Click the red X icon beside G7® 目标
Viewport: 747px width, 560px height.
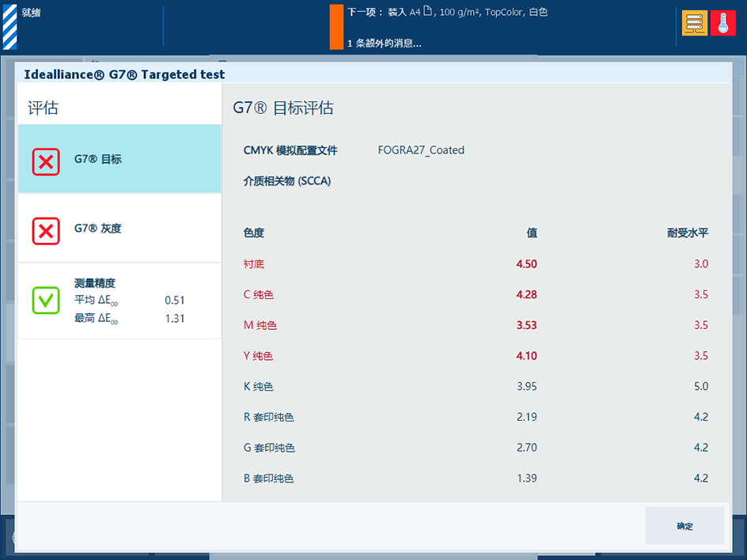pos(46,162)
